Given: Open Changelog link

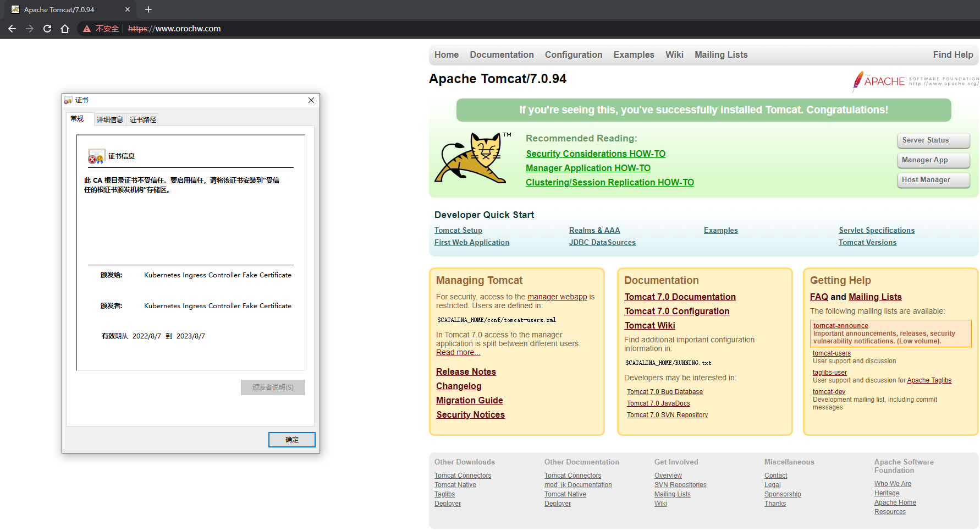Looking at the screenshot, I should tap(459, 386).
